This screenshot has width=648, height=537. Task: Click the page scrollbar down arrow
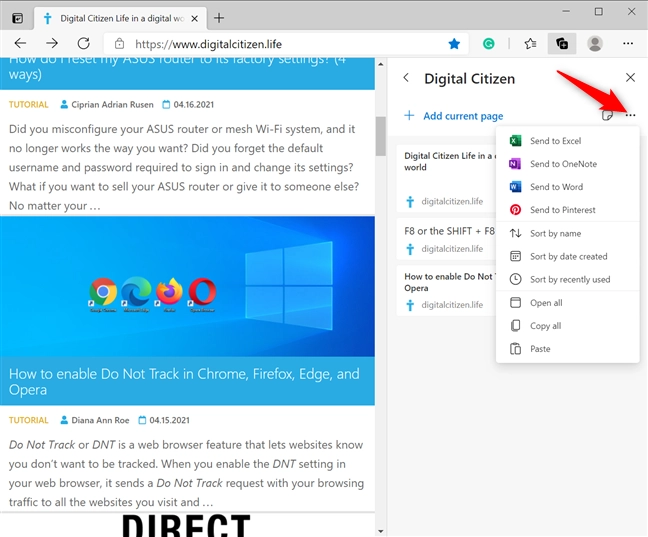[x=381, y=531]
